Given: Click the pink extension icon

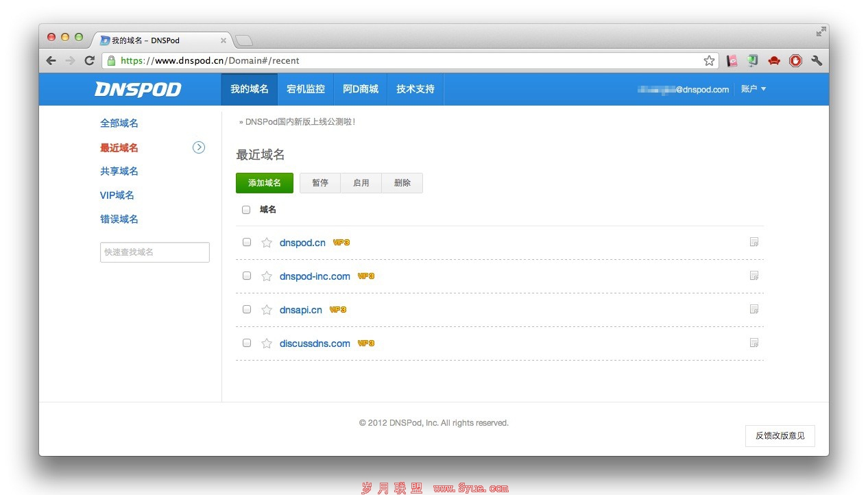Looking at the screenshot, I should click(732, 60).
